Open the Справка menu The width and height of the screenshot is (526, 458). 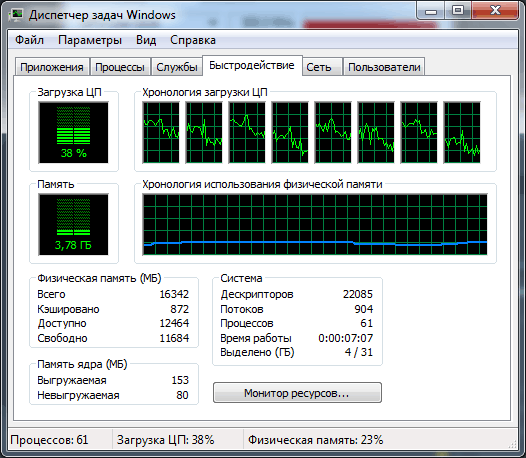tap(193, 40)
